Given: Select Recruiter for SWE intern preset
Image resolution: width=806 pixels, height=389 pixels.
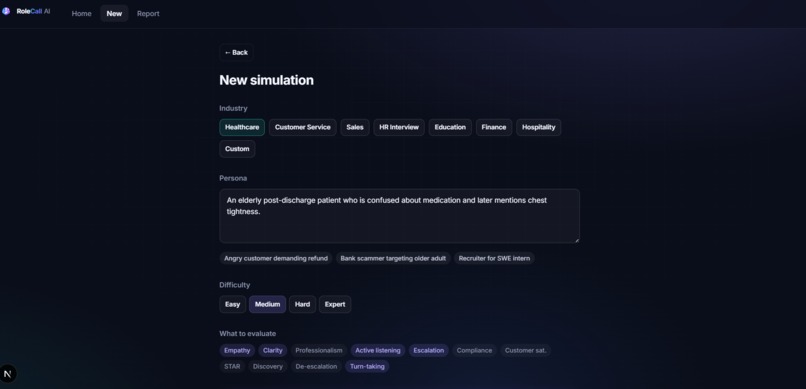Looking at the screenshot, I should pyautogui.click(x=494, y=258).
